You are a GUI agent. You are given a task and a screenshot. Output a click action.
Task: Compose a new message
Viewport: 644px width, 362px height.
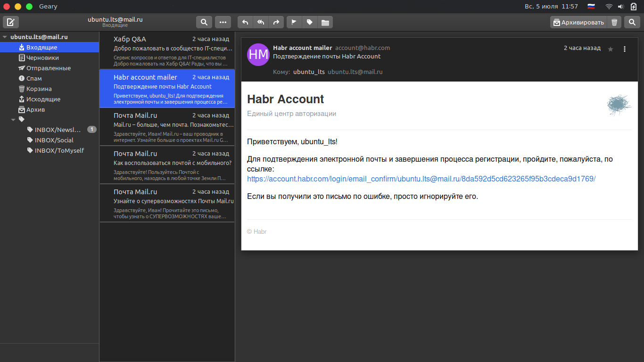click(11, 22)
